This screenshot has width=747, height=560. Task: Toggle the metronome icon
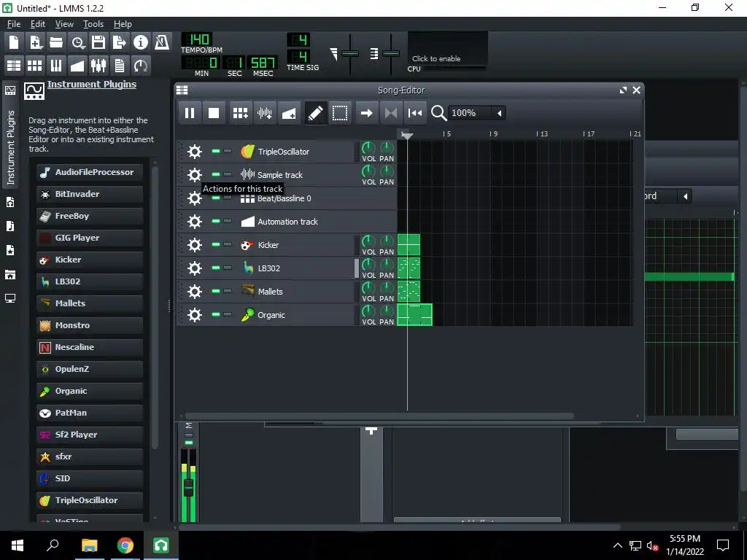point(162,42)
